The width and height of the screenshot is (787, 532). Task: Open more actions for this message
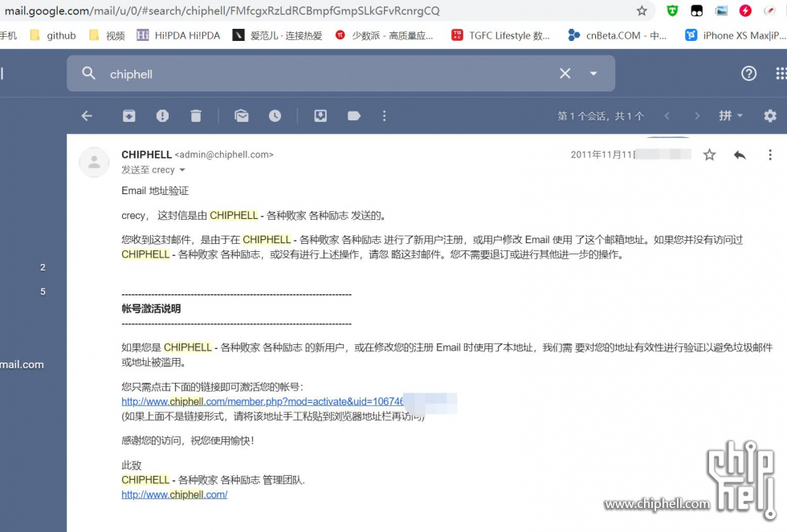pos(770,154)
